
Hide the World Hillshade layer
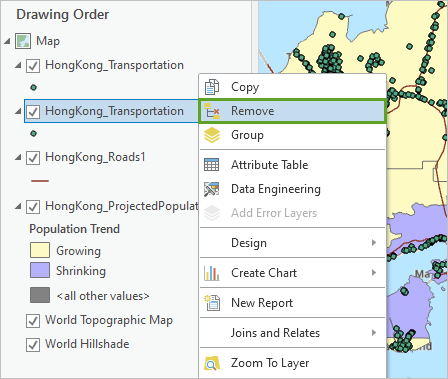[33, 345]
